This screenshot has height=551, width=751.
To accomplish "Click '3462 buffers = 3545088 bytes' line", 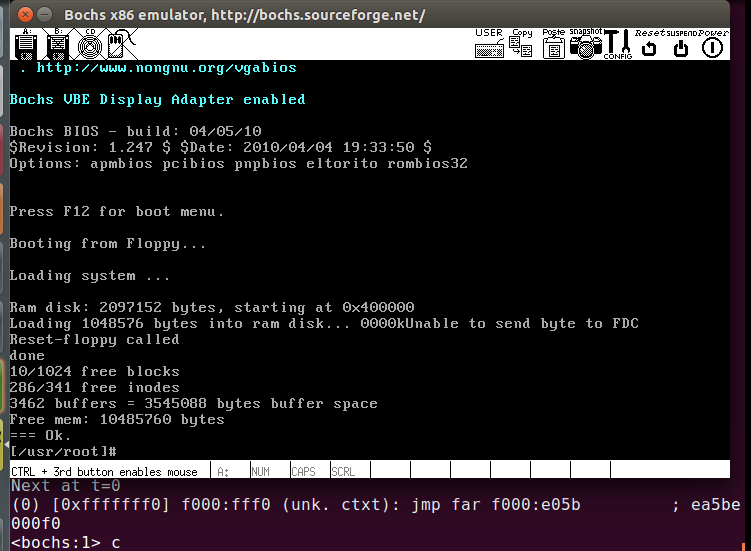I will click(x=193, y=403).
